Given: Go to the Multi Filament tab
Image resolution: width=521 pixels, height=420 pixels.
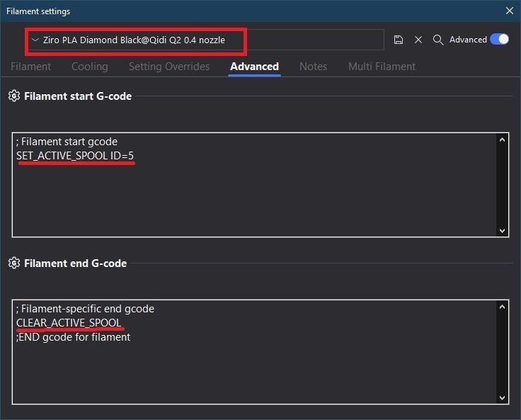Looking at the screenshot, I should [382, 67].
